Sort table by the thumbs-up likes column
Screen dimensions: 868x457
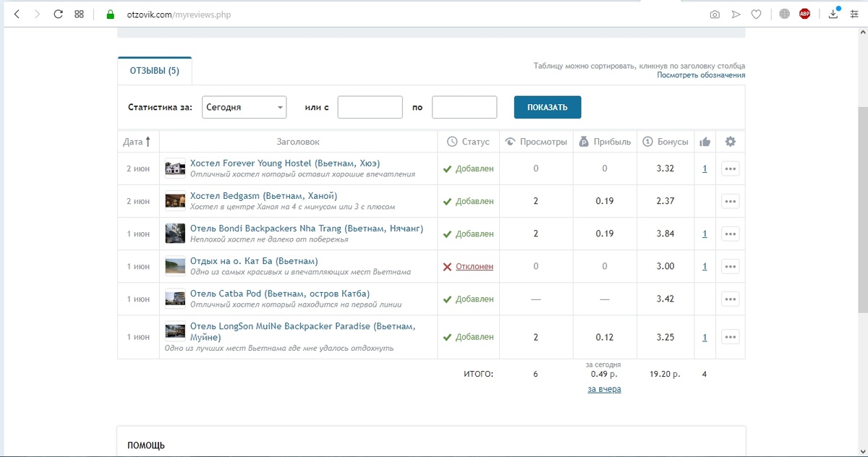(705, 142)
